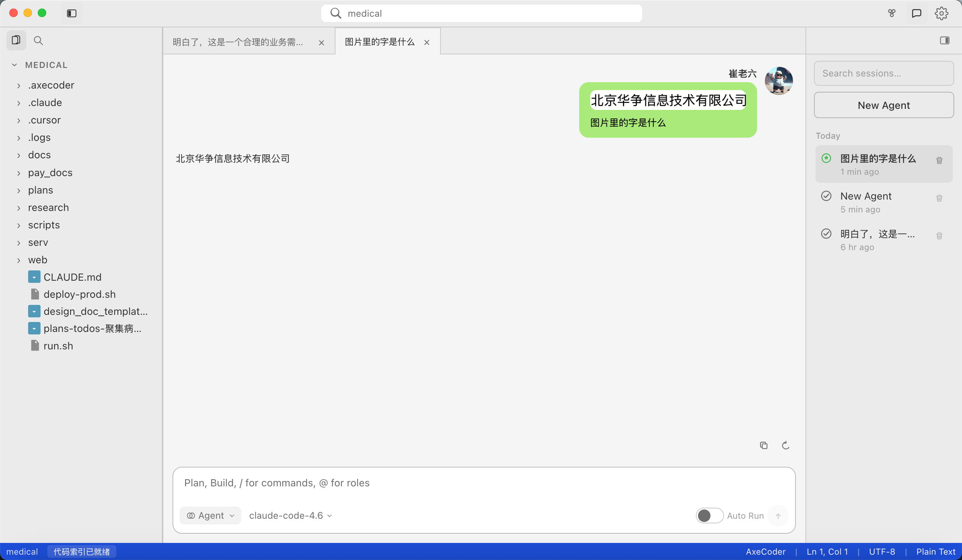Open the chat bubble icon in title bar

[916, 14]
